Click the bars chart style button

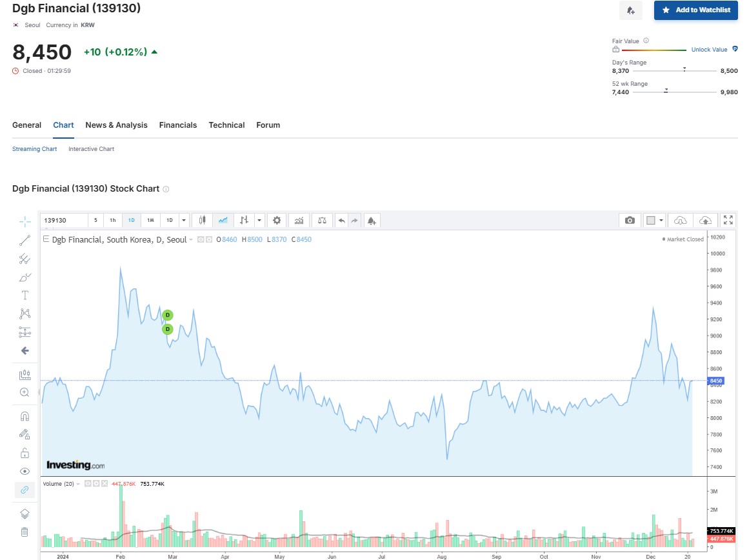244,220
